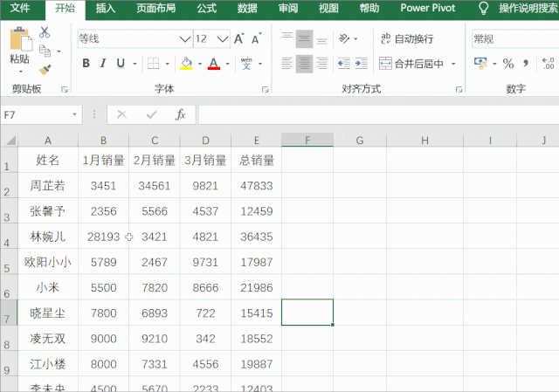The width and height of the screenshot is (559, 392).
Task: Switch to the Power Pivot tab
Action: pyautogui.click(x=428, y=8)
